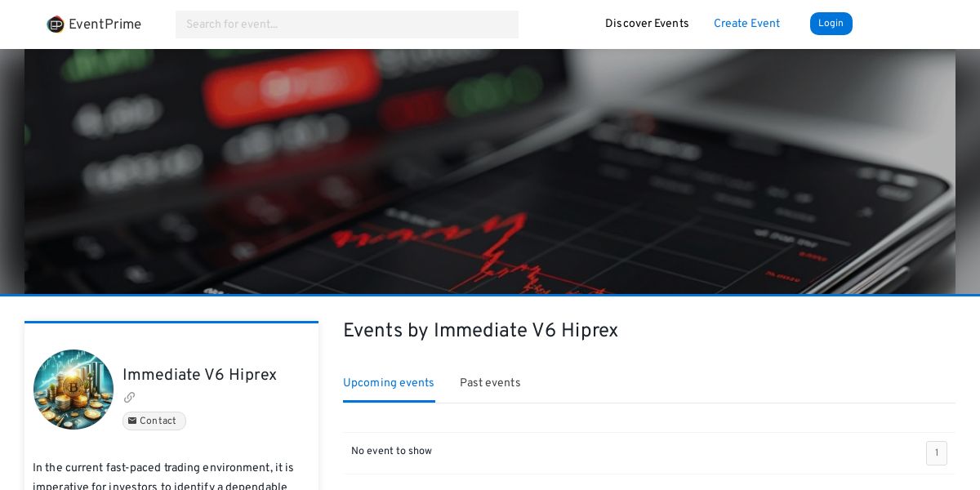Switch to Past events tab
980x490 pixels.
(490, 383)
